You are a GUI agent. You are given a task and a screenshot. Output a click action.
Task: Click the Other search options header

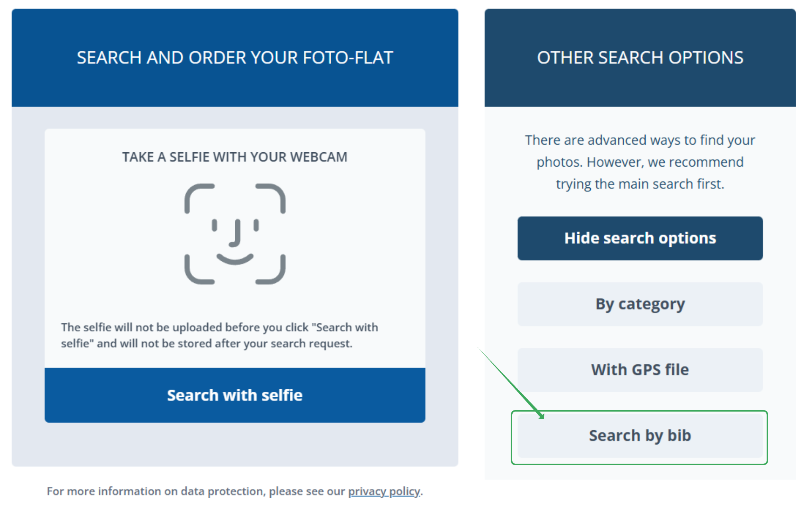[x=640, y=58]
